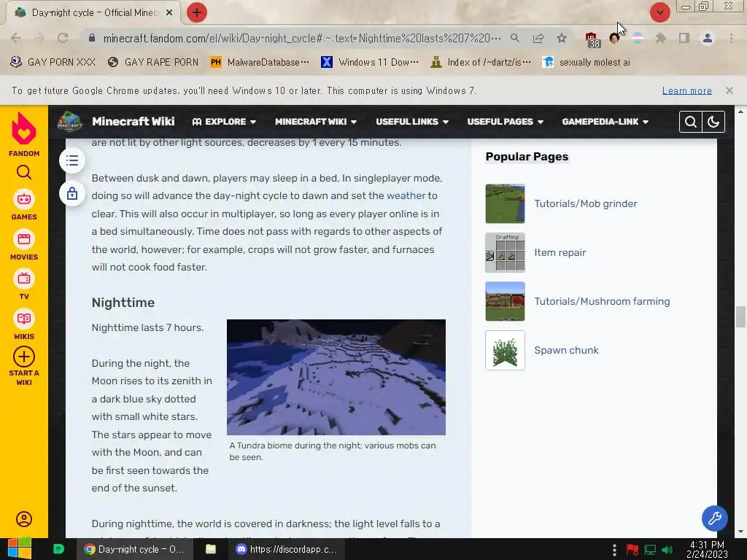This screenshot has width=747, height=560.
Task: Click the page lock icon
Action: (x=72, y=194)
